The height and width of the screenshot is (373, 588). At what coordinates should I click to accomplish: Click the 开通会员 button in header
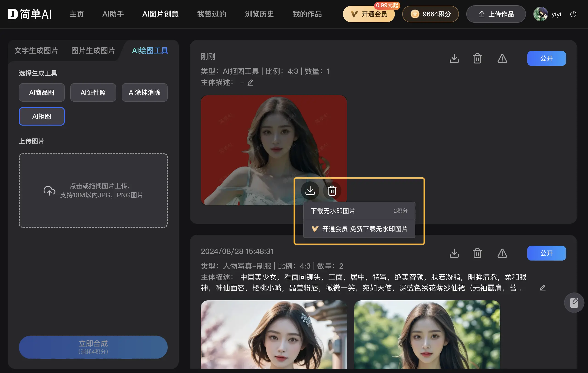[369, 14]
